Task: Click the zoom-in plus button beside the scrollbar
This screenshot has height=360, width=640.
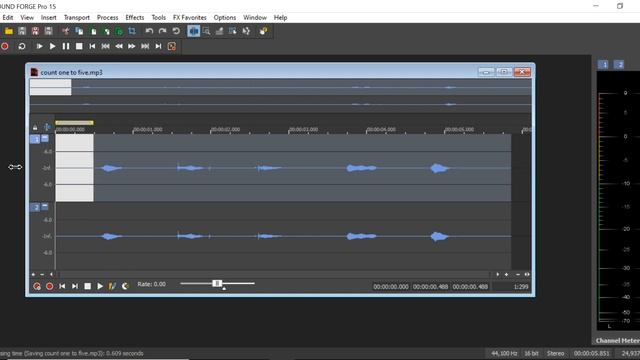Action: tap(507, 275)
